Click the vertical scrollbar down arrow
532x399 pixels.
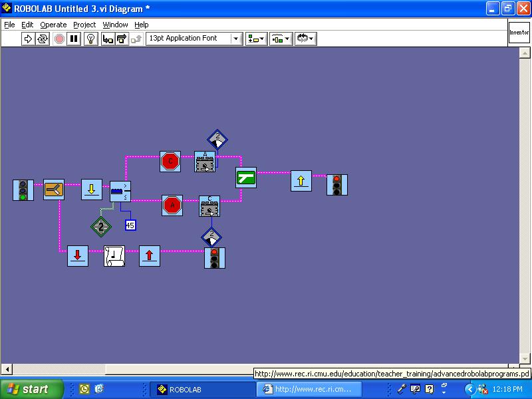[x=525, y=358]
